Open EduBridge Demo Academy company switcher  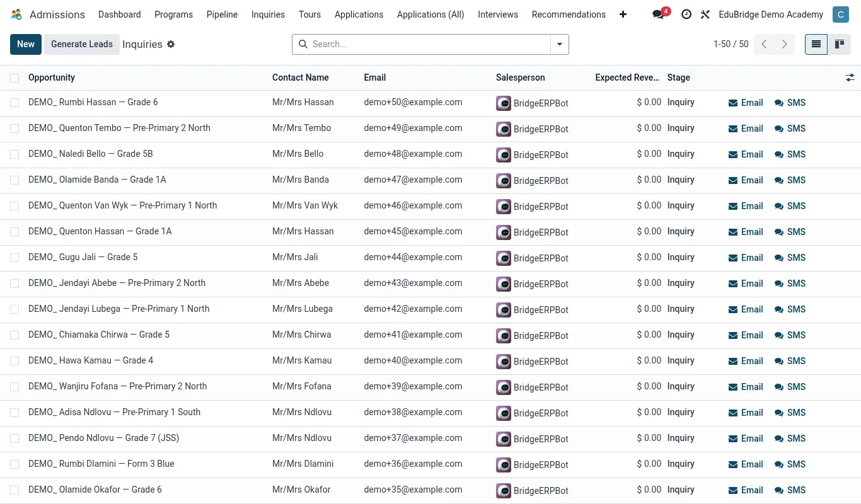coord(771,14)
